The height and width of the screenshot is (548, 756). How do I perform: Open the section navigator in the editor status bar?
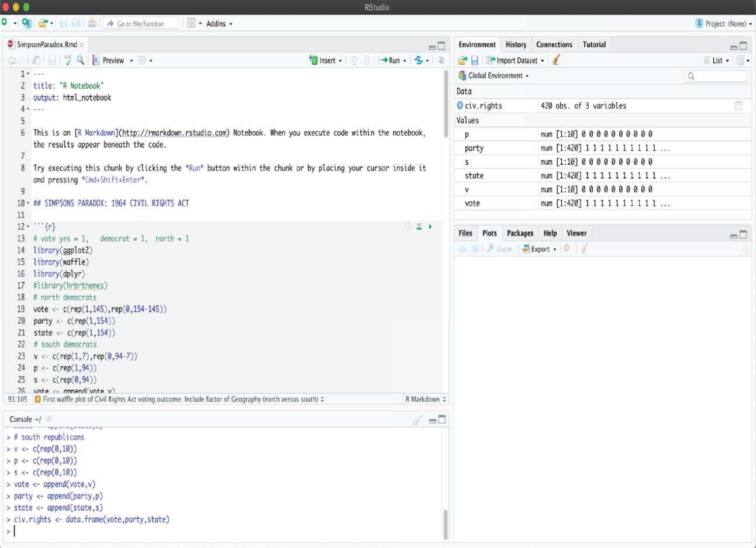coord(179,400)
